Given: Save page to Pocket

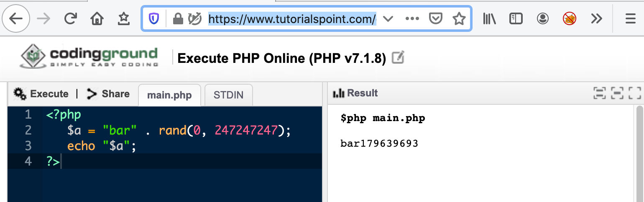Looking at the screenshot, I should tap(436, 19).
